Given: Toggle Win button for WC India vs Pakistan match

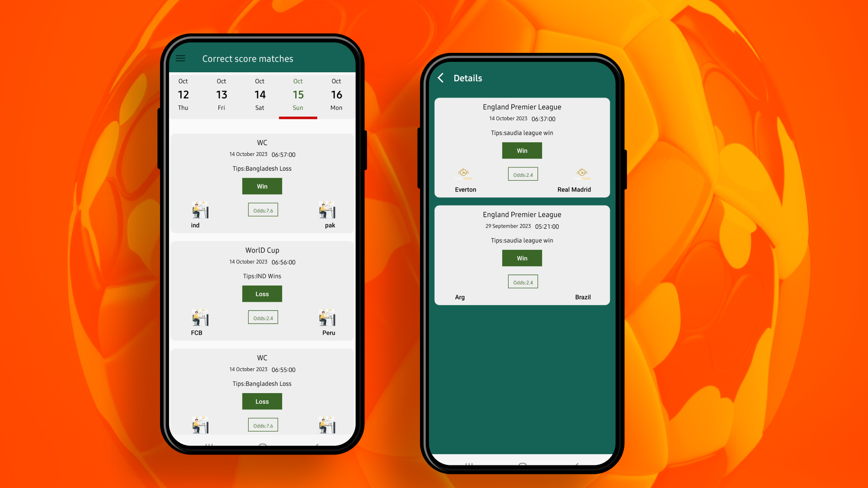Looking at the screenshot, I should pyautogui.click(x=262, y=186).
